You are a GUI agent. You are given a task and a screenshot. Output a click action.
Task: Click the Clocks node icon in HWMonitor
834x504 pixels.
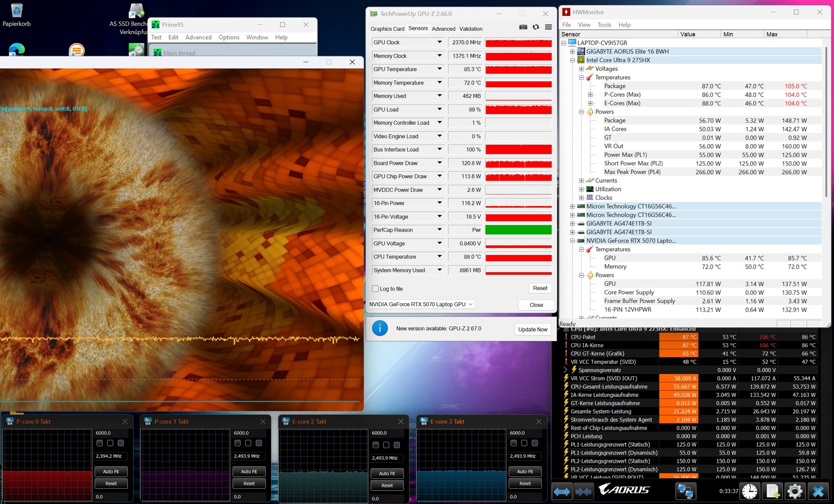click(590, 198)
